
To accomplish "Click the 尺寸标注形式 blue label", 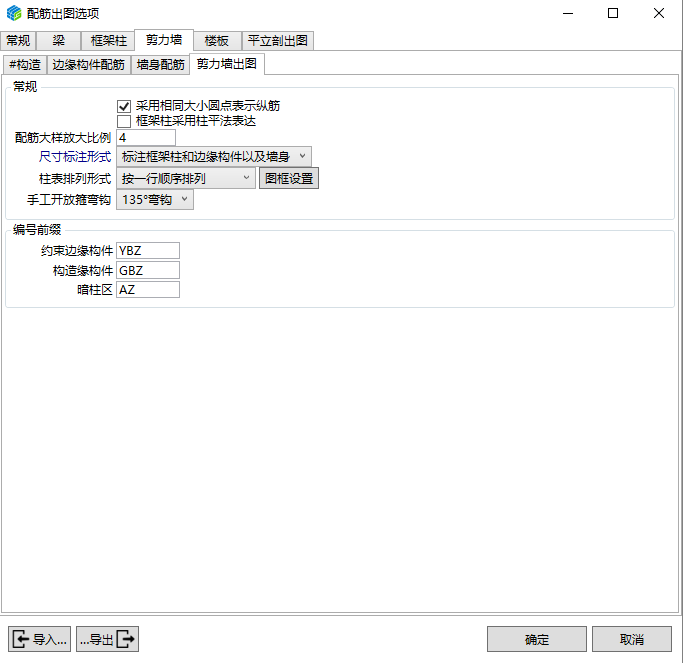I will (x=75, y=156).
